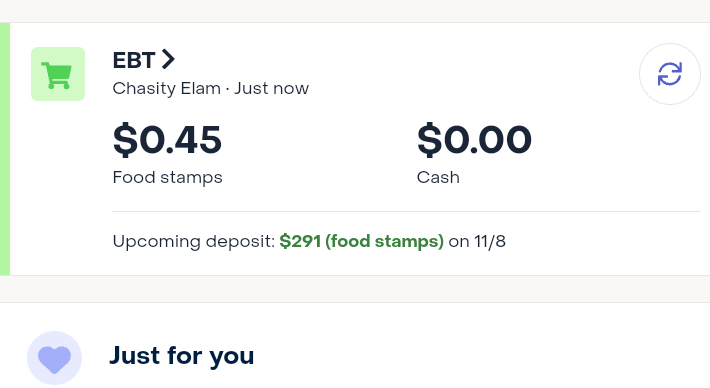Click the Upcoming deposit text
Image resolution: width=710 pixels, height=388 pixels.
[x=194, y=241]
